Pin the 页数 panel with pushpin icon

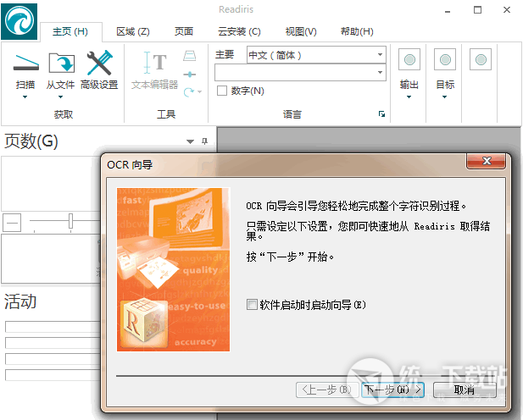204,141
